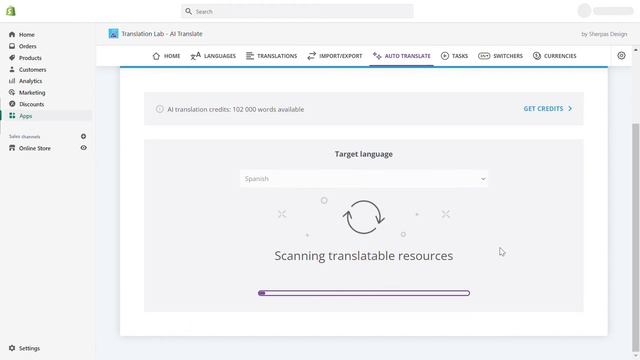The width and height of the screenshot is (640, 360).
Task: Click the Translation Lab app icon
Action: point(113,33)
